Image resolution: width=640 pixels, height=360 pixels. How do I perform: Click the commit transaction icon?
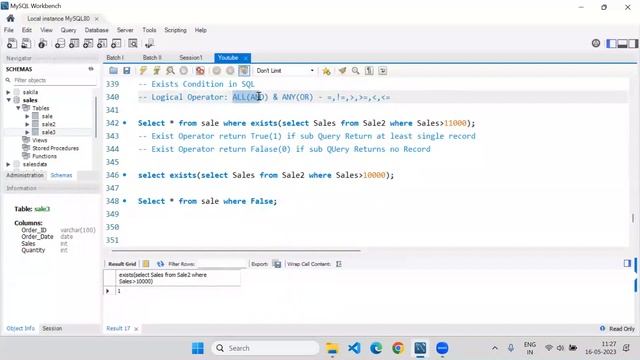pyautogui.click(x=216, y=71)
